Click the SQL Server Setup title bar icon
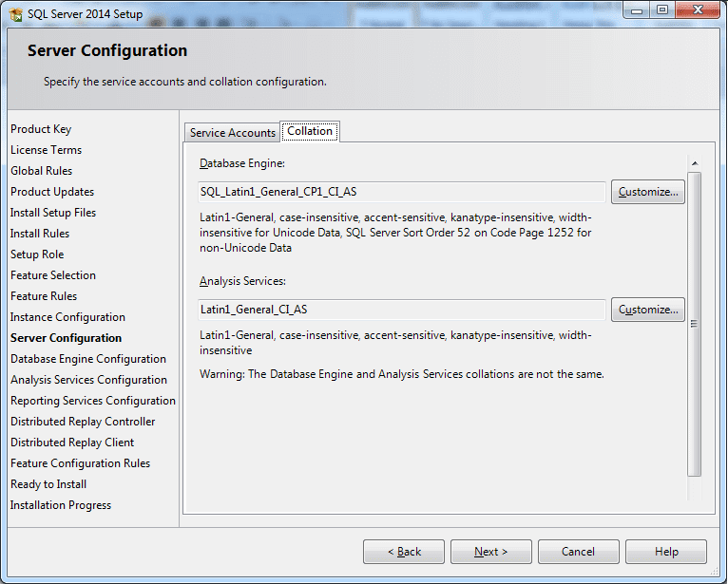This screenshot has width=728, height=584. tap(16, 14)
